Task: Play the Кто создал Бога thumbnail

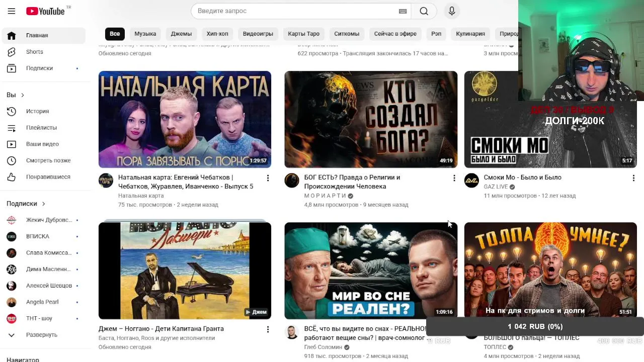Action: 371,119
